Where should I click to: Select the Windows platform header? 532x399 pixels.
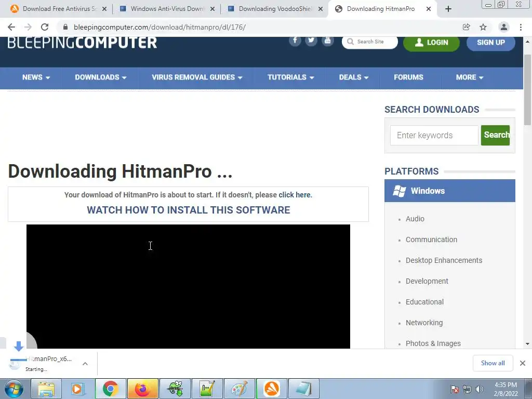tap(449, 191)
